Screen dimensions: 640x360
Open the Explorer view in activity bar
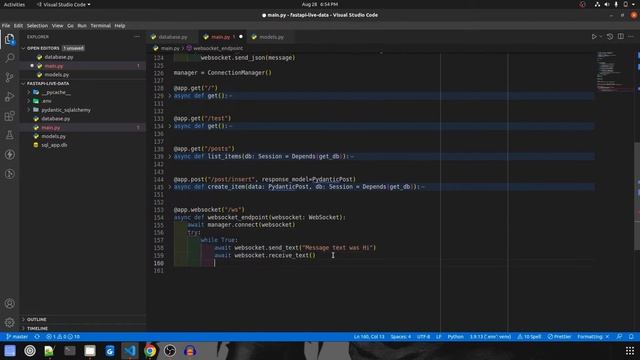tap(9, 40)
